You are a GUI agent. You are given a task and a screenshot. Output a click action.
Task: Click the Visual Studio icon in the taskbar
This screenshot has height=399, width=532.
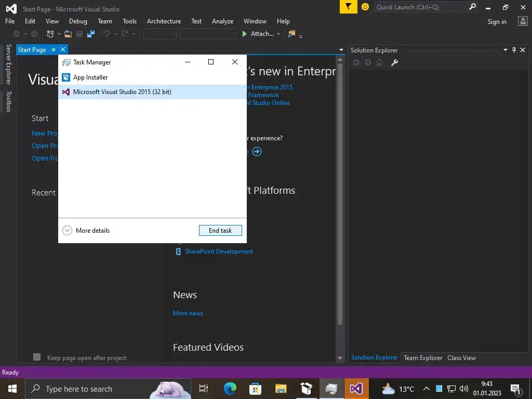click(x=356, y=389)
